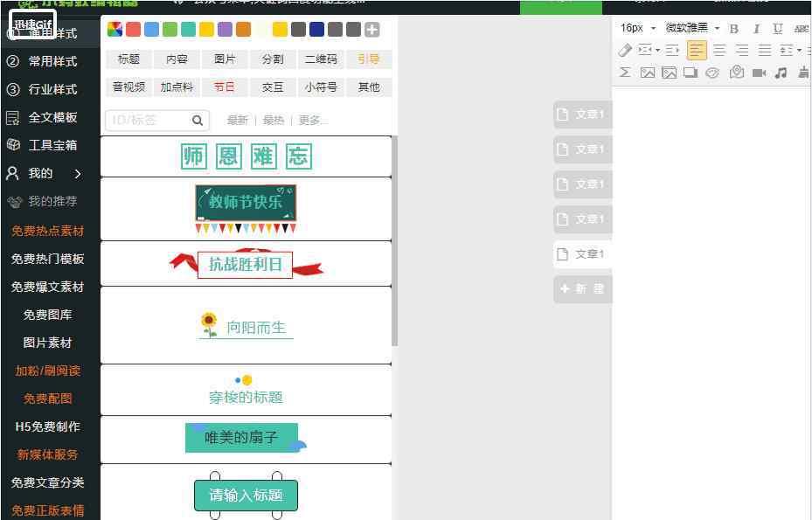Click the 最热 sort link
Viewport: 812px width, 520px height.
274,120
